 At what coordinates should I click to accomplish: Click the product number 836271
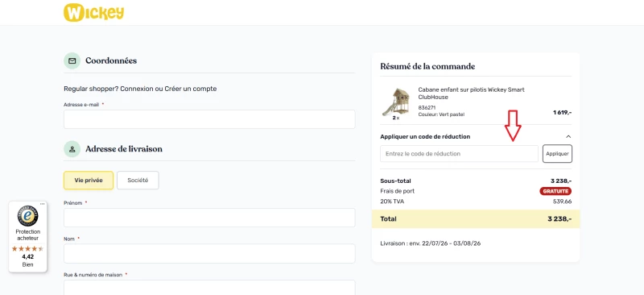pos(427,107)
